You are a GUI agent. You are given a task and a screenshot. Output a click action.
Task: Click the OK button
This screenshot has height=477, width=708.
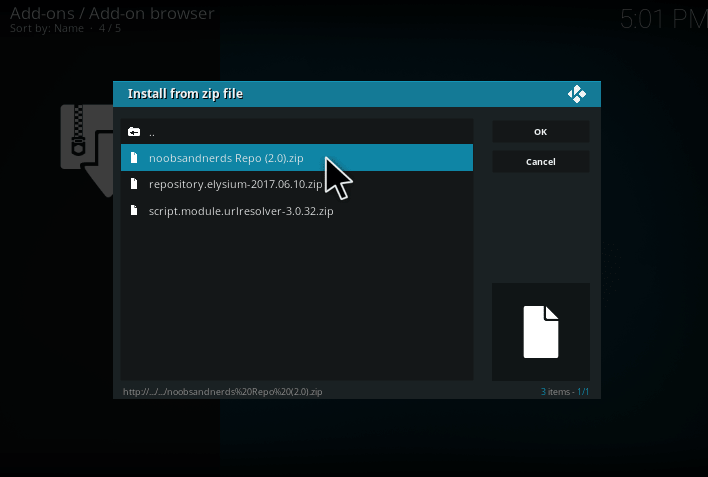pos(540,132)
